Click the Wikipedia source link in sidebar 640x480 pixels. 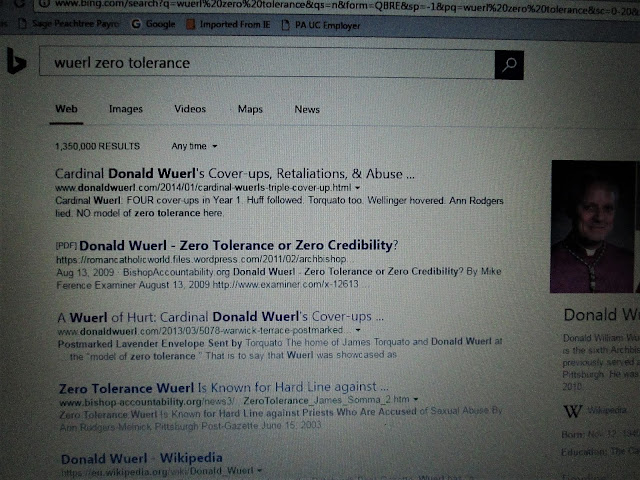(607, 410)
